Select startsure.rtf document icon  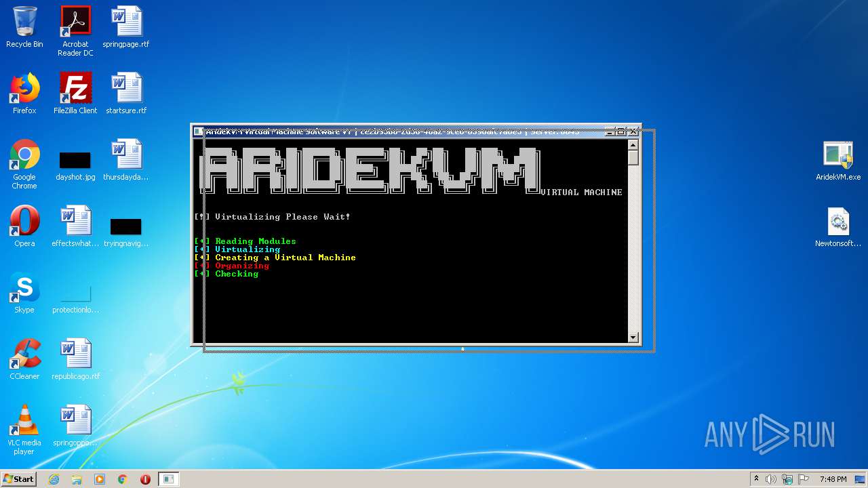coord(126,94)
